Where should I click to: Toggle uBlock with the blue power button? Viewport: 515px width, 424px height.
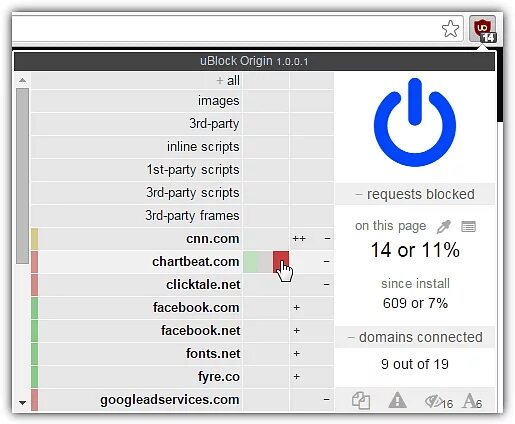coord(415,122)
